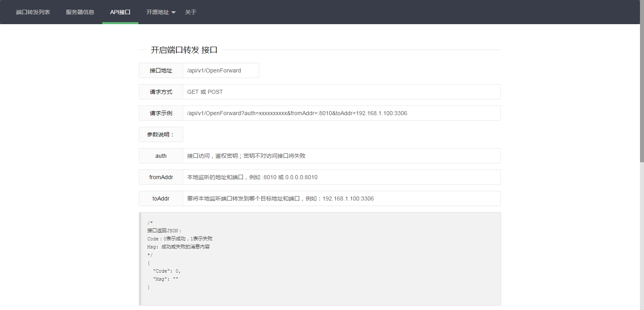Image resolution: width=644 pixels, height=310 pixels.
Task: Click the auth parameter label
Action: click(x=161, y=156)
